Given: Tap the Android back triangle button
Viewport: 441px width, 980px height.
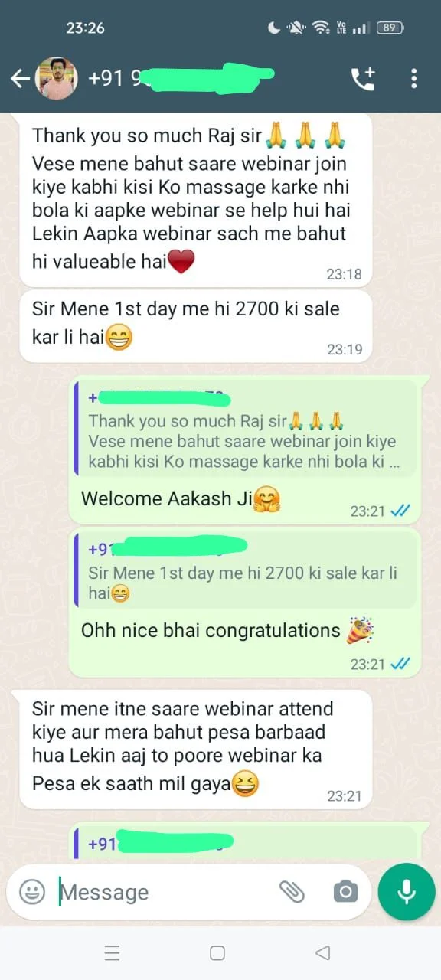Looking at the screenshot, I should click(323, 952).
